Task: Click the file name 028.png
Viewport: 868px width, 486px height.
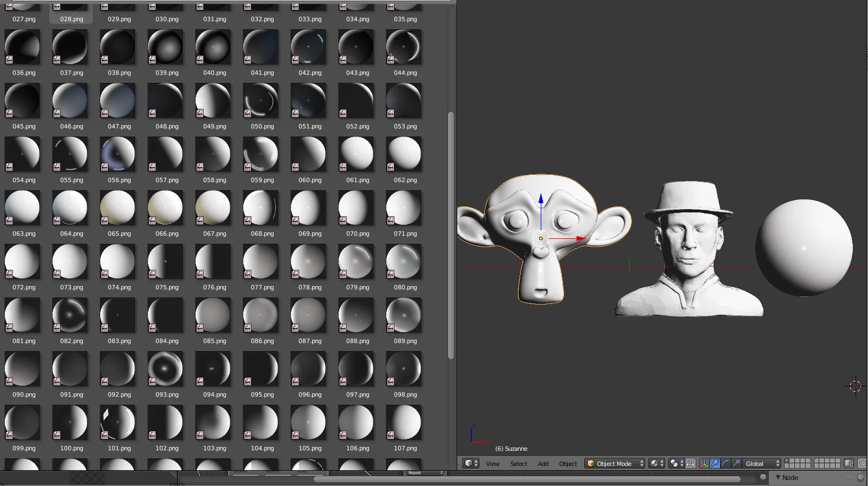Action: [x=72, y=19]
